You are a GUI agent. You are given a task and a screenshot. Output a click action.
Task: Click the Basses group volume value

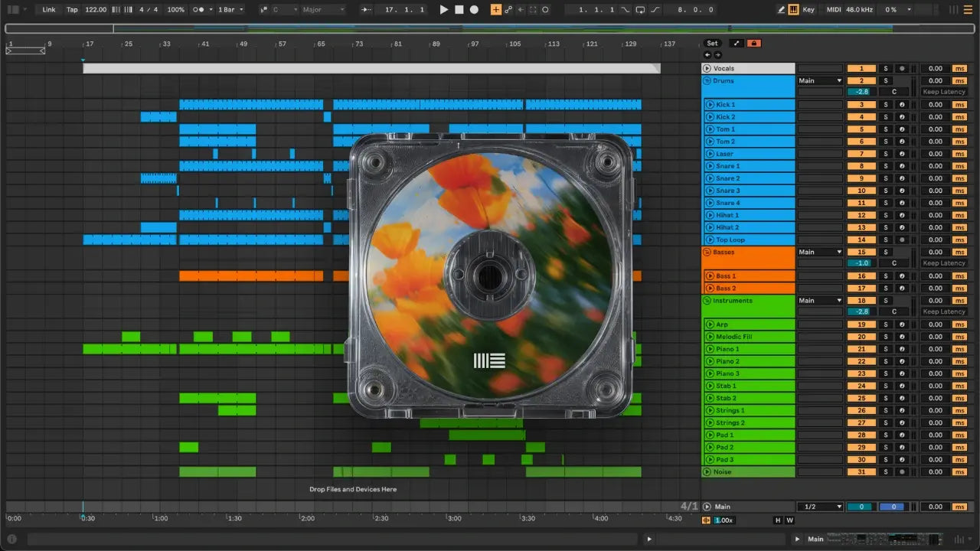coord(861,263)
